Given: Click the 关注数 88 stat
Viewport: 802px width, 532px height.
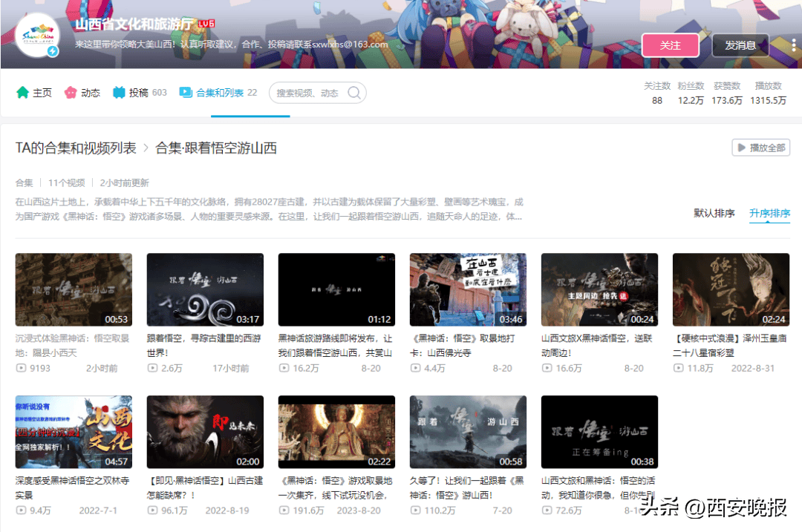Looking at the screenshot, I should 656,93.
